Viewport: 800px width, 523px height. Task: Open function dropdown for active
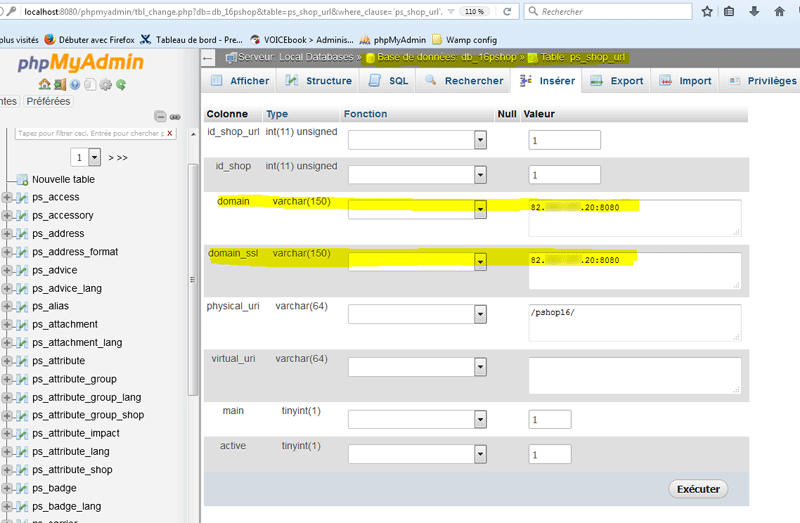click(x=417, y=454)
